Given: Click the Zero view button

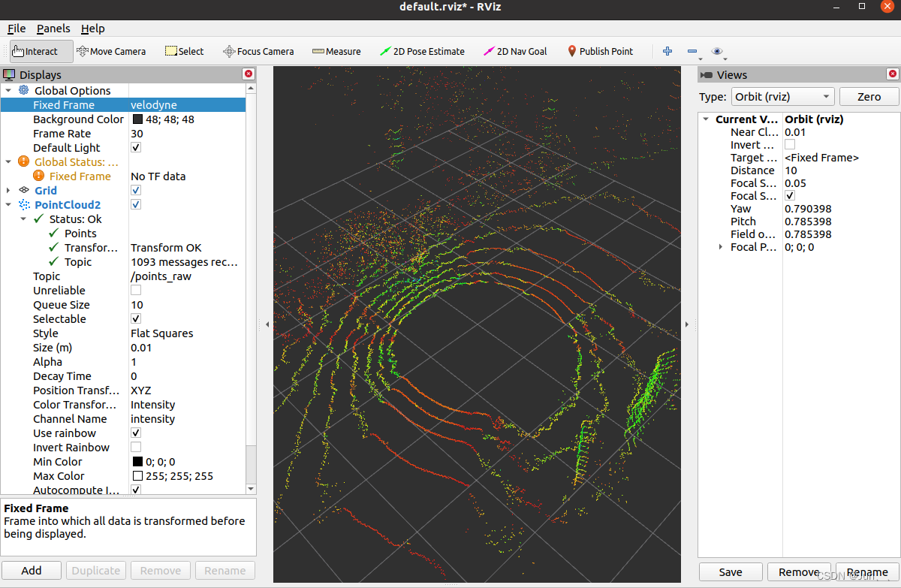Looking at the screenshot, I should coord(869,97).
